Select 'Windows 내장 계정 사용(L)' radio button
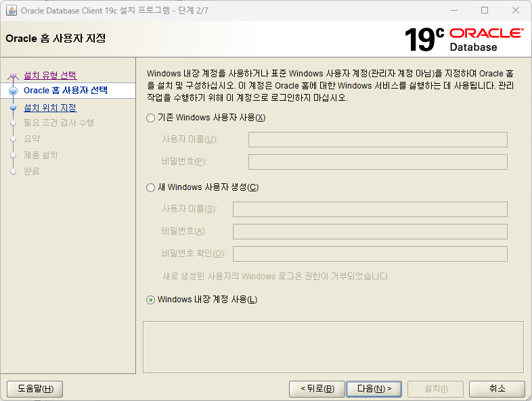 (x=150, y=300)
